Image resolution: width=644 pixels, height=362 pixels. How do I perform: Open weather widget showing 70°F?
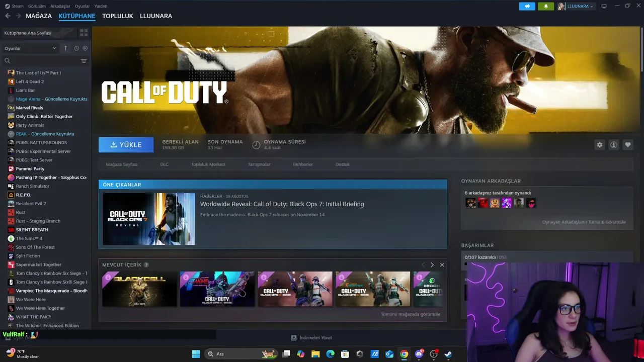point(22,353)
